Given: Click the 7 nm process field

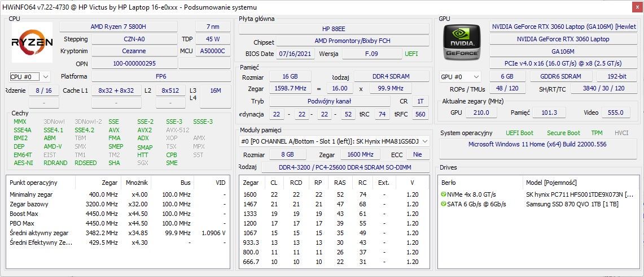Looking at the screenshot, I should tap(213, 27).
